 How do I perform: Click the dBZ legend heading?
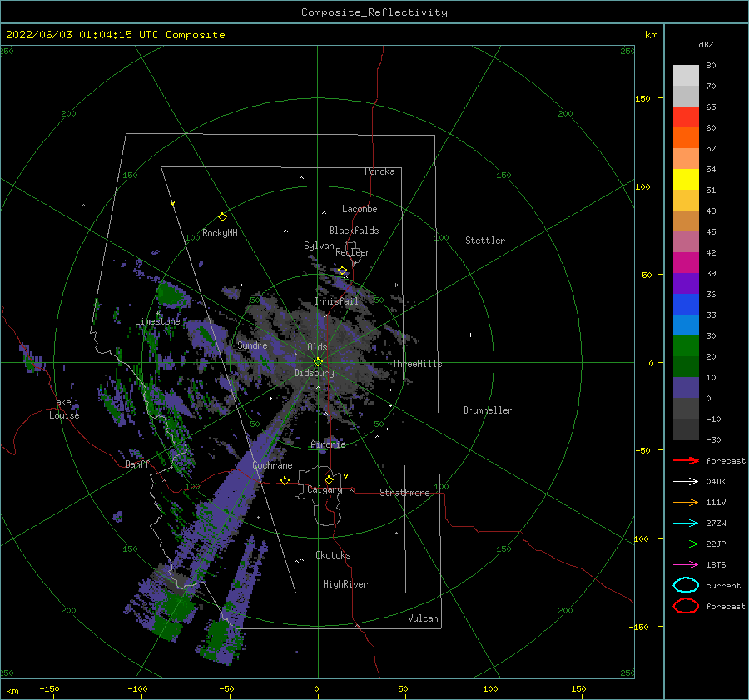point(706,44)
